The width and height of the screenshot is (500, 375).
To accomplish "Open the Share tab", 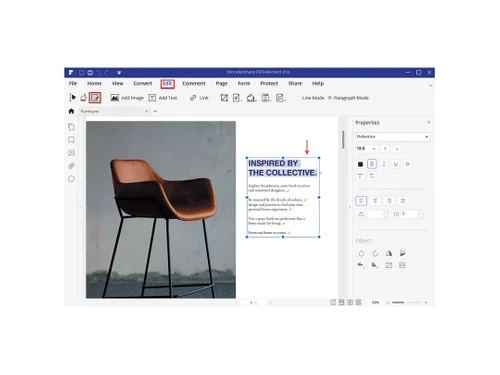I will [295, 83].
